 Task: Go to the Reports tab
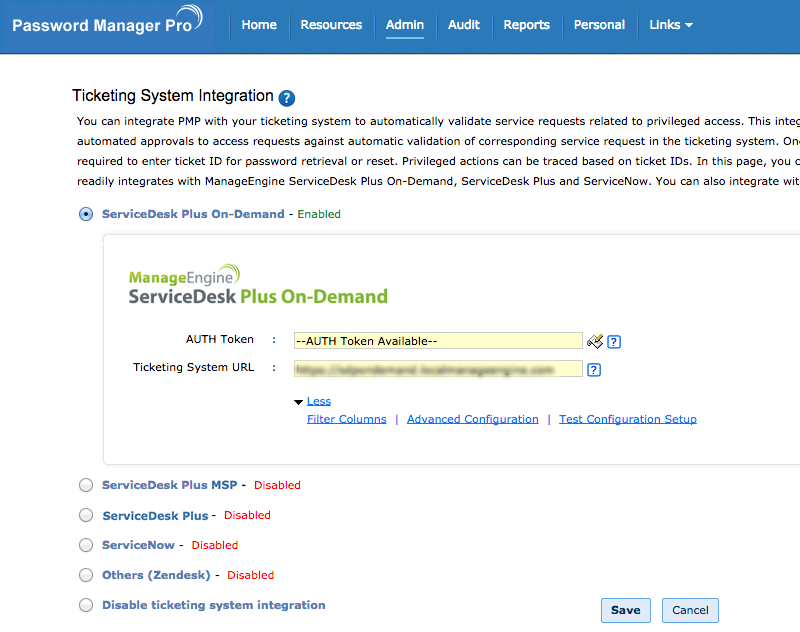[527, 25]
